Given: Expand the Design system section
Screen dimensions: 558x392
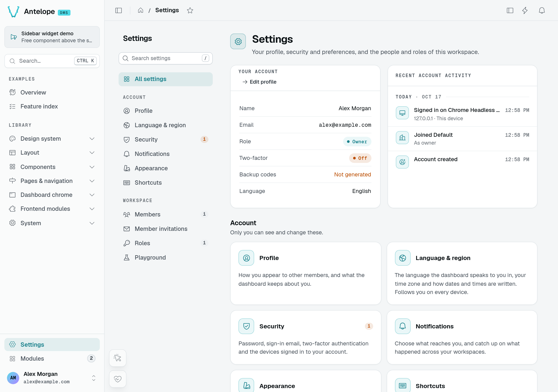Looking at the screenshot, I should pyautogui.click(x=52, y=139).
